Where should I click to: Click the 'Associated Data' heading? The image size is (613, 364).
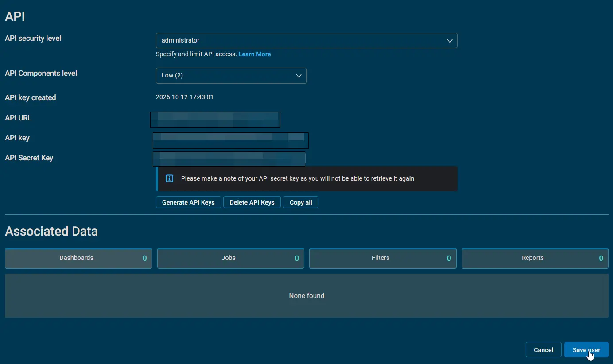point(51,231)
